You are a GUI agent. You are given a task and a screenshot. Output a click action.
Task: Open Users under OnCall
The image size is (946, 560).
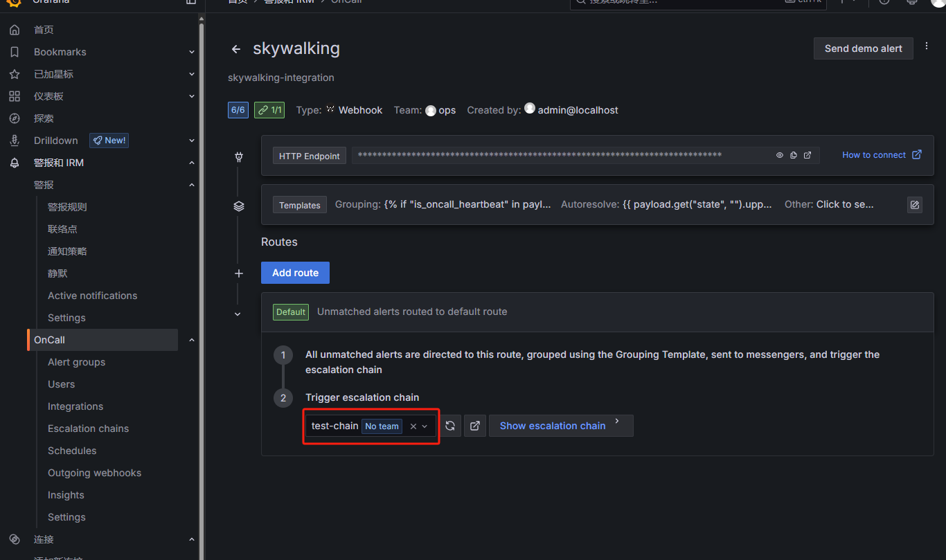coord(61,384)
